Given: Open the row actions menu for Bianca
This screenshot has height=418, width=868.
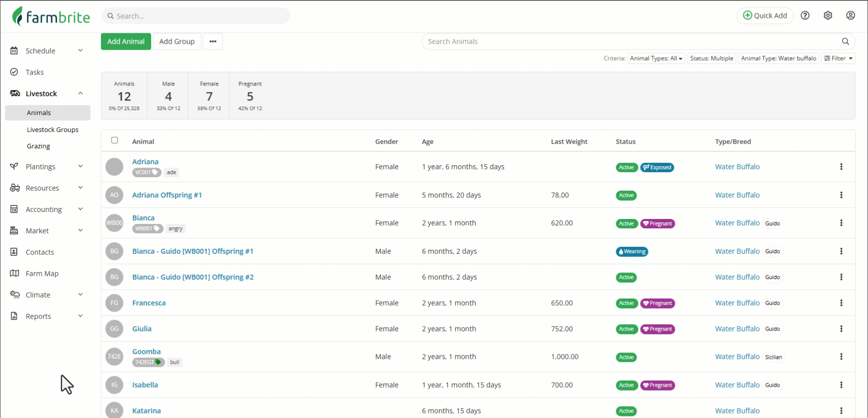Looking at the screenshot, I should click(x=841, y=223).
